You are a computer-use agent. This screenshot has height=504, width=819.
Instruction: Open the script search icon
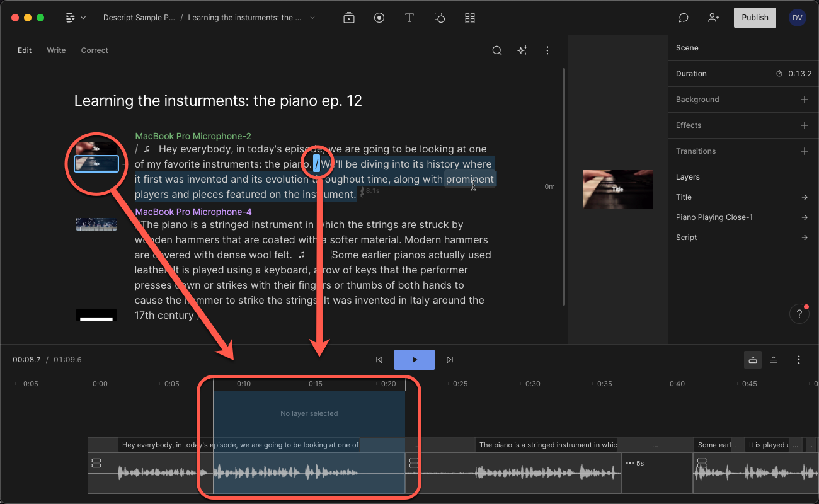point(497,50)
